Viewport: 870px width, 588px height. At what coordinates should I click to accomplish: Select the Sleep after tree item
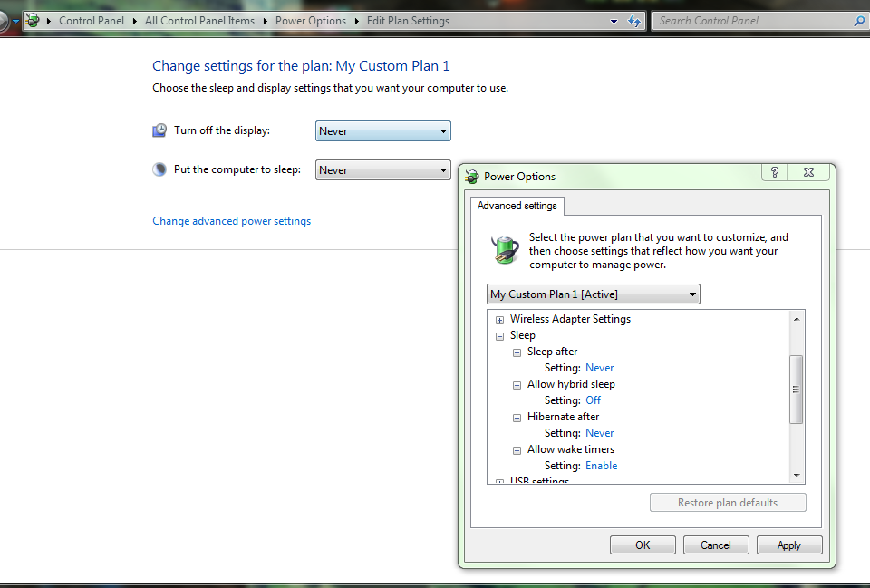[x=552, y=352]
